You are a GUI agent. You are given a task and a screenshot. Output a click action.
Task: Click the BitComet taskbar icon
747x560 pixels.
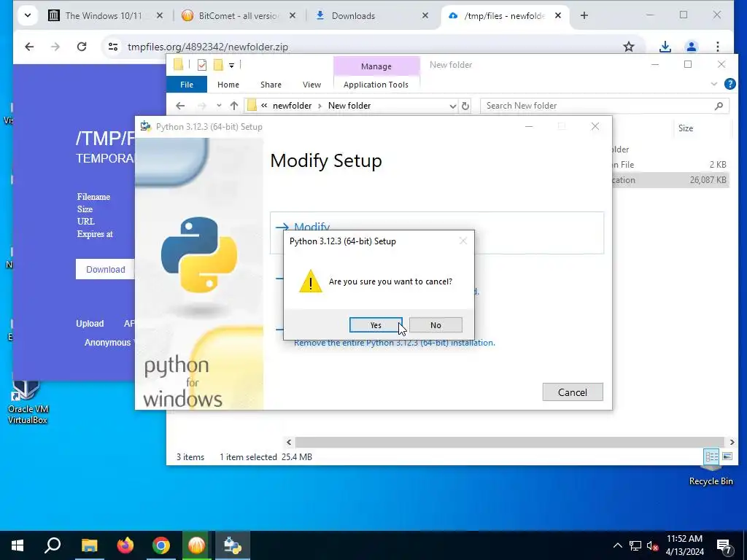197,545
